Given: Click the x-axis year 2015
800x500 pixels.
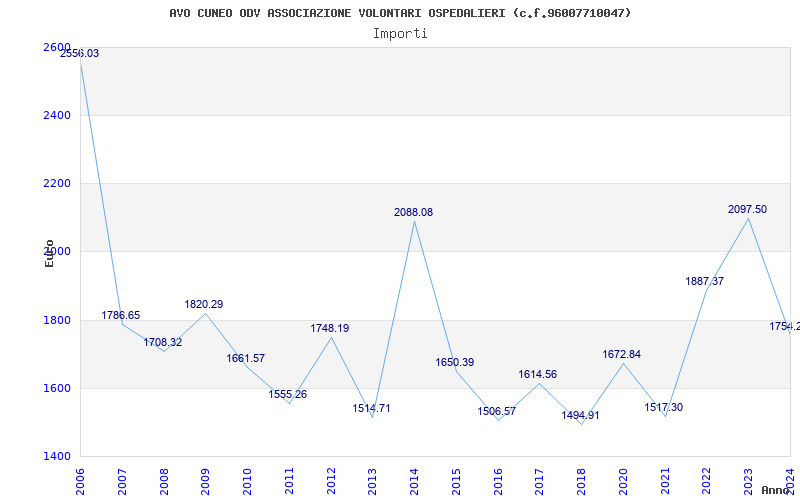Looking at the screenshot, I should click(456, 482).
